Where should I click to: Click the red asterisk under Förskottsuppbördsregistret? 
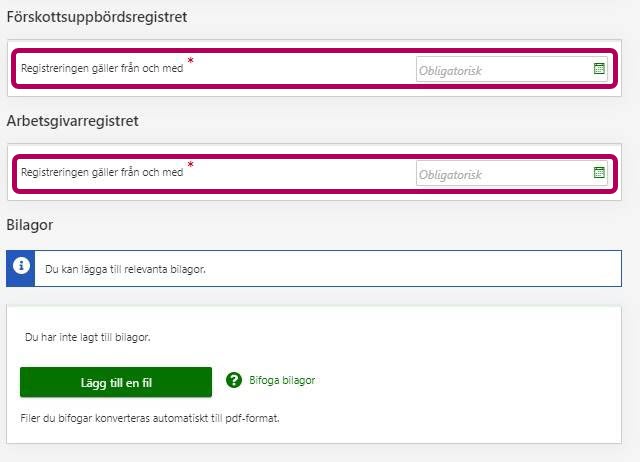[191, 62]
